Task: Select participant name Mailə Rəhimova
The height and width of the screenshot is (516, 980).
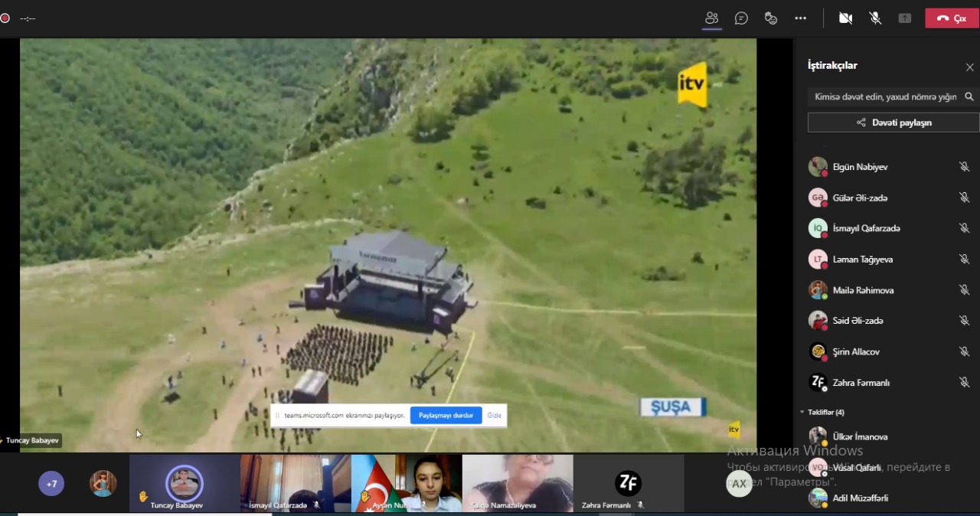Action: tap(863, 291)
